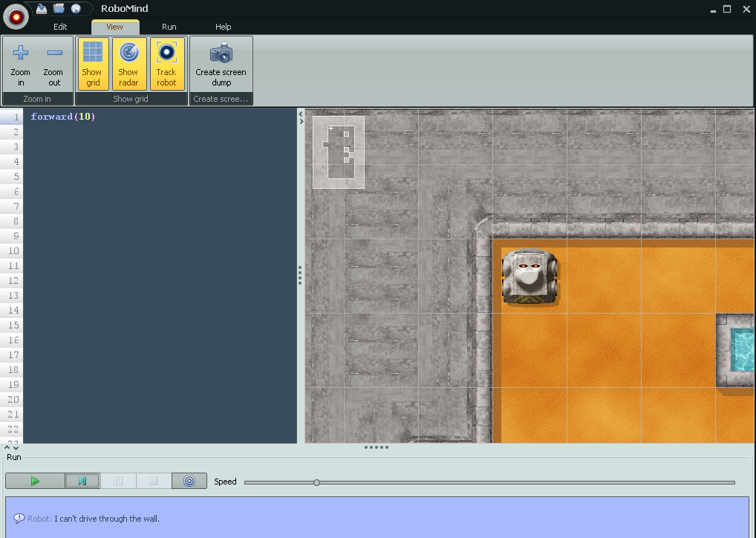Click the stop button in Run panel

coord(154,481)
